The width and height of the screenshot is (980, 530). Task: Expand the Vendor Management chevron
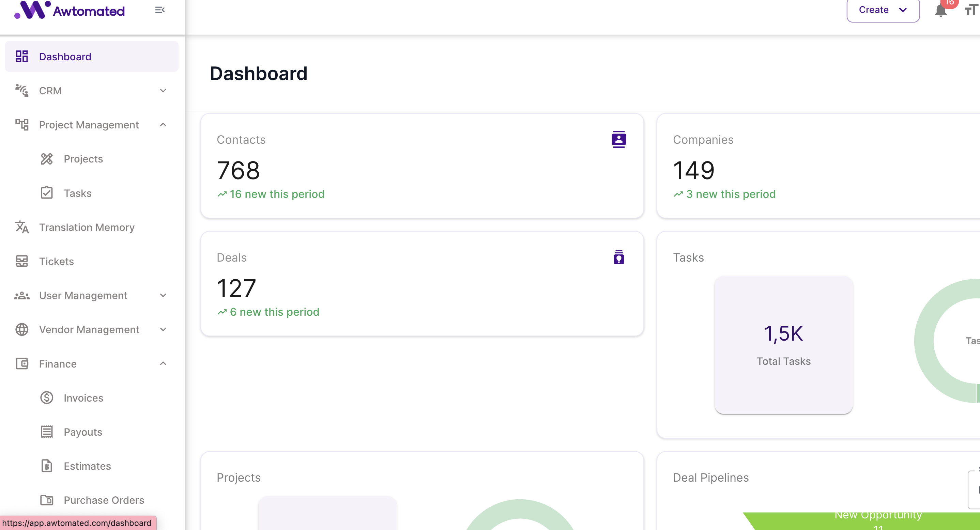(x=163, y=329)
